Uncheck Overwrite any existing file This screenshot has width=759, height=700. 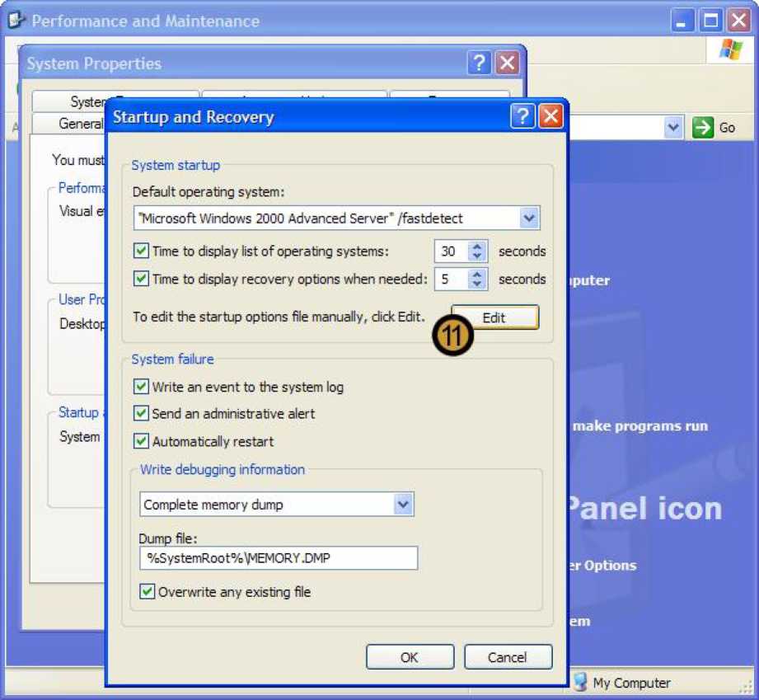pos(148,591)
